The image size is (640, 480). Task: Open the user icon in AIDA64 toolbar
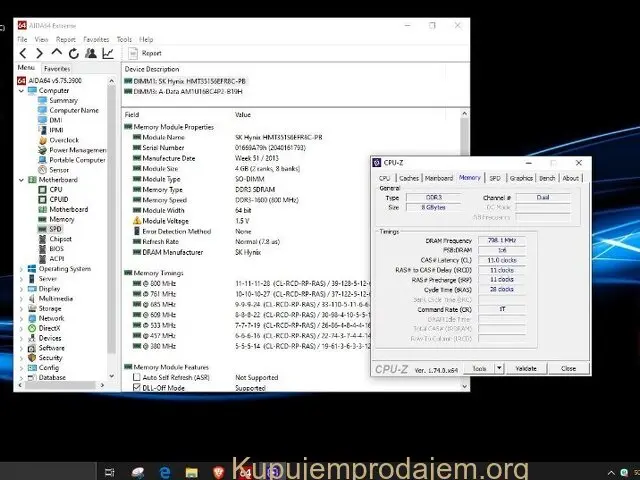[91, 53]
